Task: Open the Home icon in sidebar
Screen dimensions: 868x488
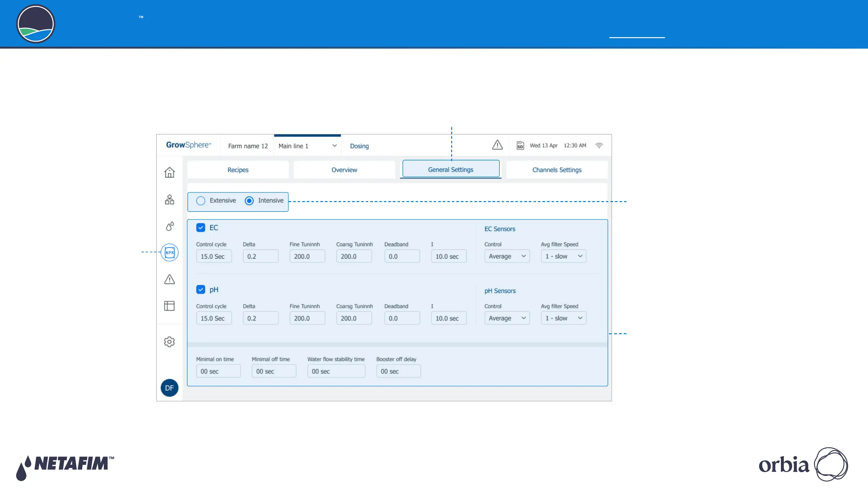Action: (x=169, y=172)
